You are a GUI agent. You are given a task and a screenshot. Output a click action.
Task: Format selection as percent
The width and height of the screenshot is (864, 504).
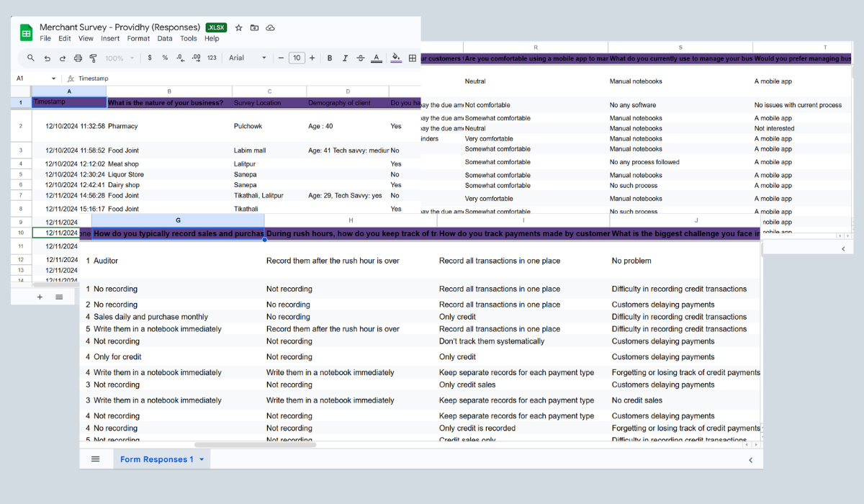[x=166, y=57]
